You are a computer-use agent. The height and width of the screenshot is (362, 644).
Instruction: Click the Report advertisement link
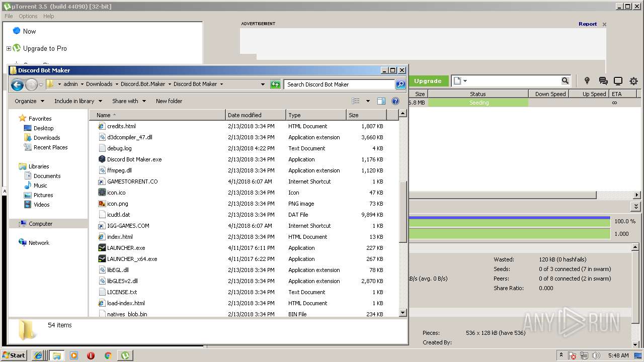588,24
